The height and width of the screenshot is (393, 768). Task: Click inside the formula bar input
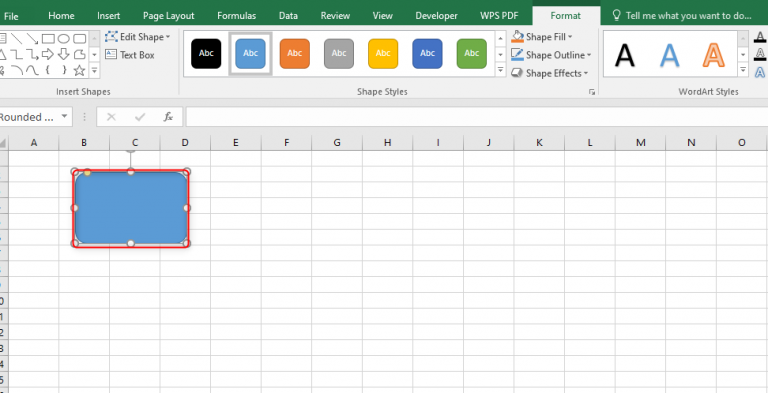pyautogui.click(x=477, y=117)
